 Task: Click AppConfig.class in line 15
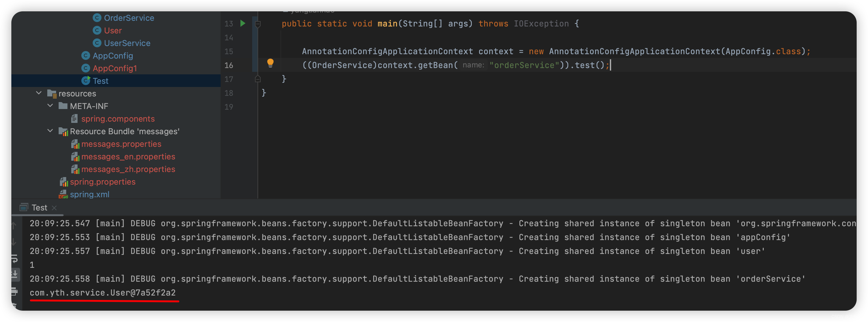pyautogui.click(x=763, y=51)
